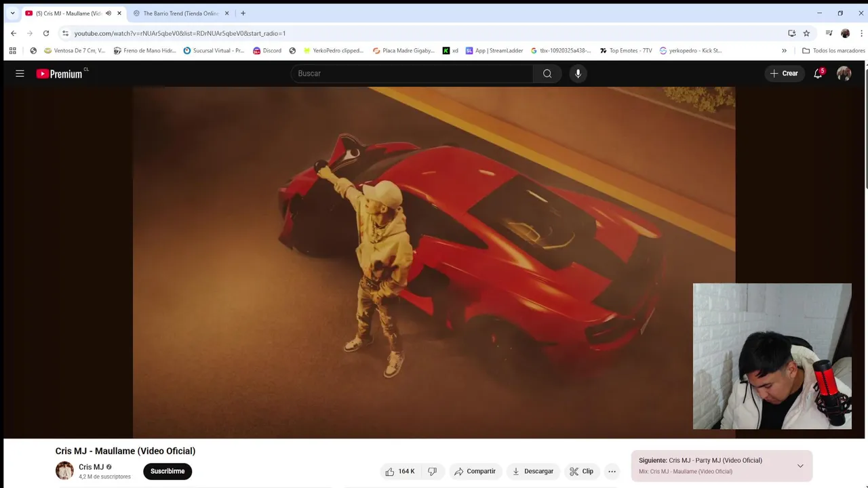Open the Discord bookmark

tap(267, 50)
